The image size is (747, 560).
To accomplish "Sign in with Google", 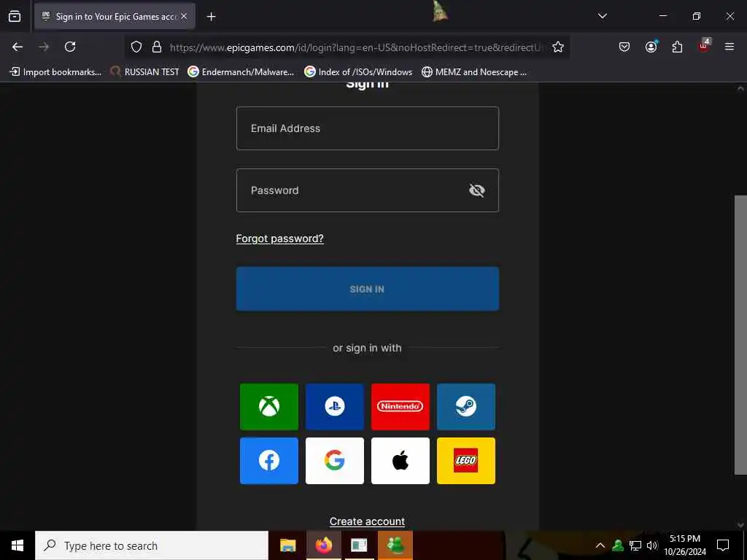I will click(334, 461).
